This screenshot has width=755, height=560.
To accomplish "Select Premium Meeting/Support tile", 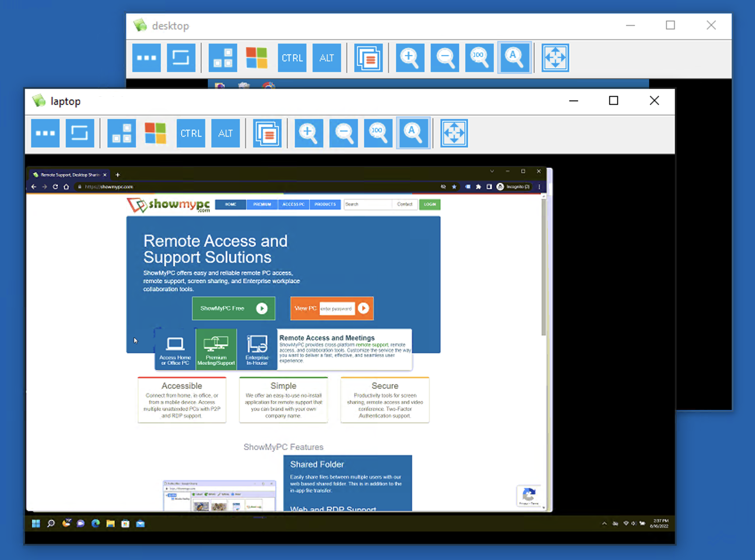I will click(x=216, y=349).
